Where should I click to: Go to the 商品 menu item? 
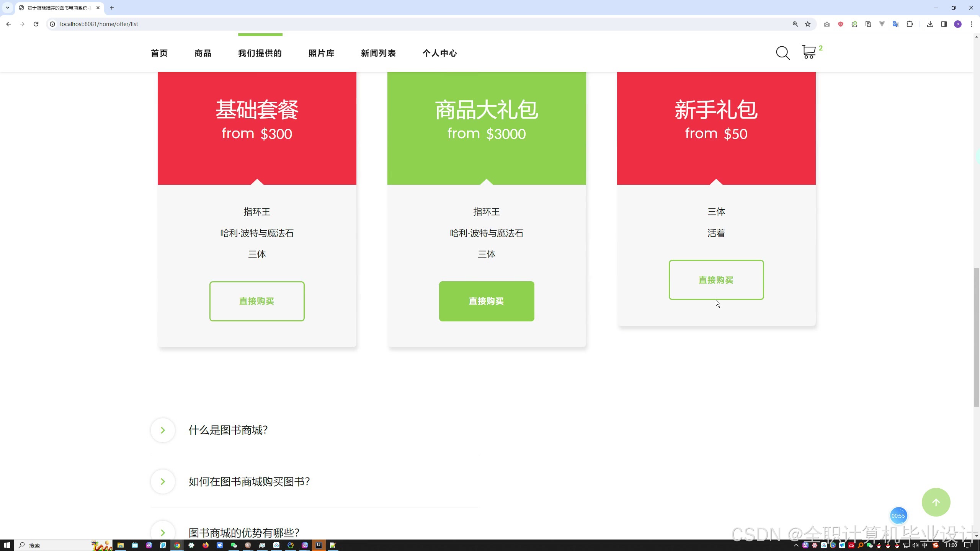(203, 53)
